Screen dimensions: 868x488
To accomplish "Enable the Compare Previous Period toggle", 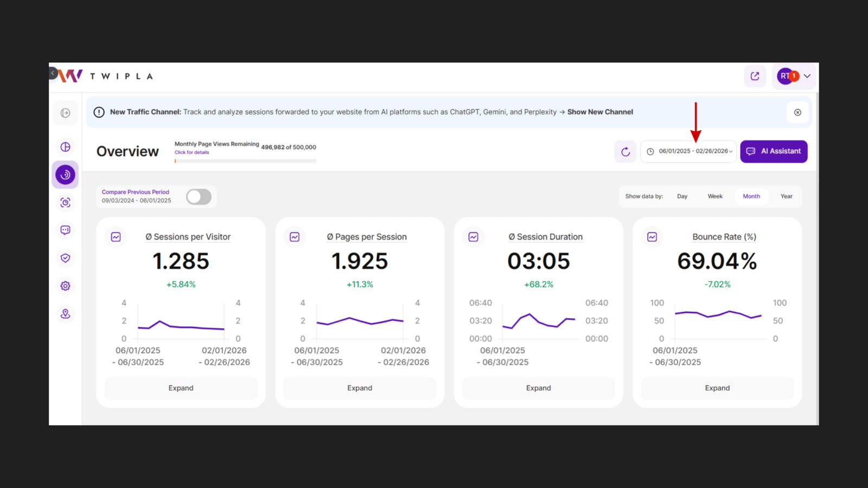I will pos(198,196).
